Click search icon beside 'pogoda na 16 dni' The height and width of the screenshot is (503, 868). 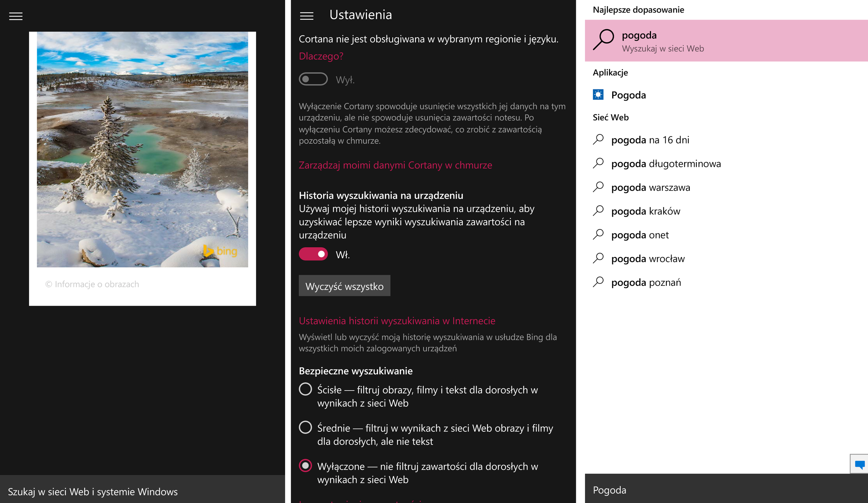pyautogui.click(x=598, y=139)
